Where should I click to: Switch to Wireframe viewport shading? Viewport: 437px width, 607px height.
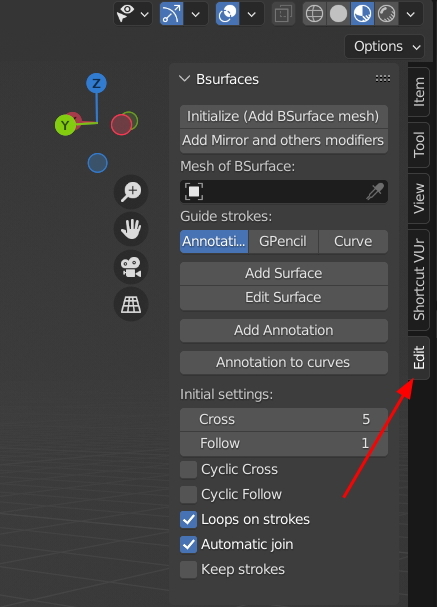(314, 14)
